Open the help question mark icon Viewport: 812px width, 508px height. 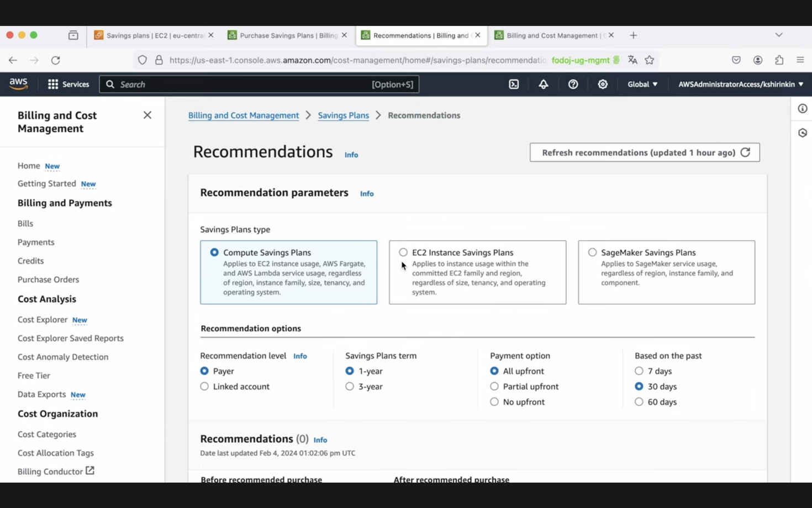(573, 84)
